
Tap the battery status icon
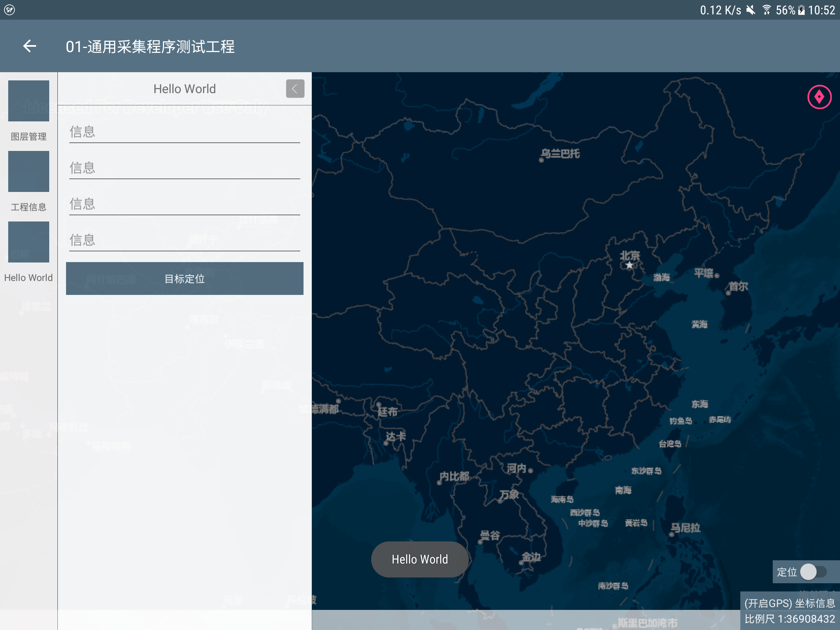801,10
